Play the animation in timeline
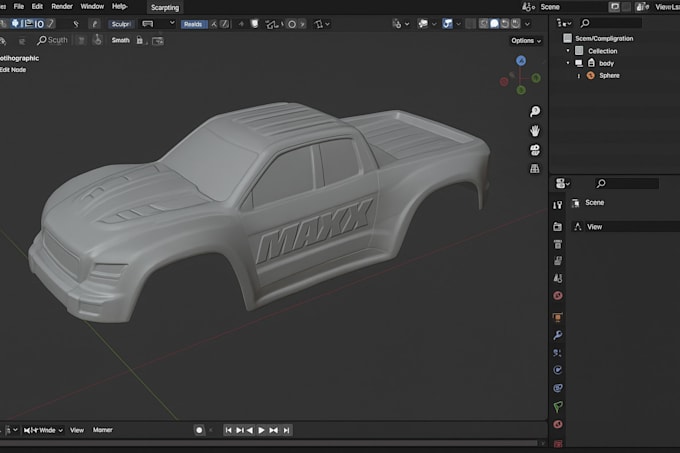 pos(261,430)
